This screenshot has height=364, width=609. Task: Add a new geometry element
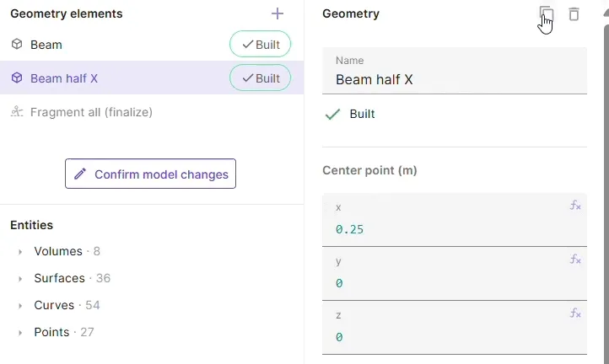(278, 13)
